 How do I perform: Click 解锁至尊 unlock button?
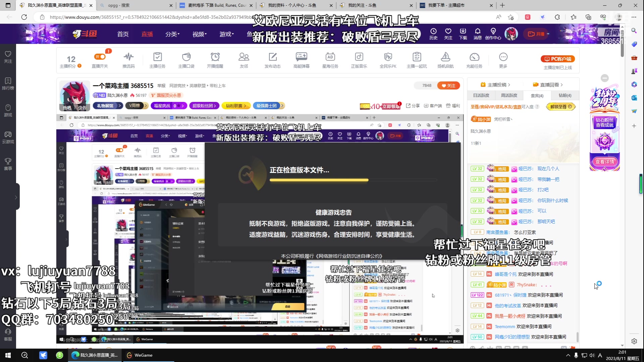pyautogui.click(x=560, y=107)
